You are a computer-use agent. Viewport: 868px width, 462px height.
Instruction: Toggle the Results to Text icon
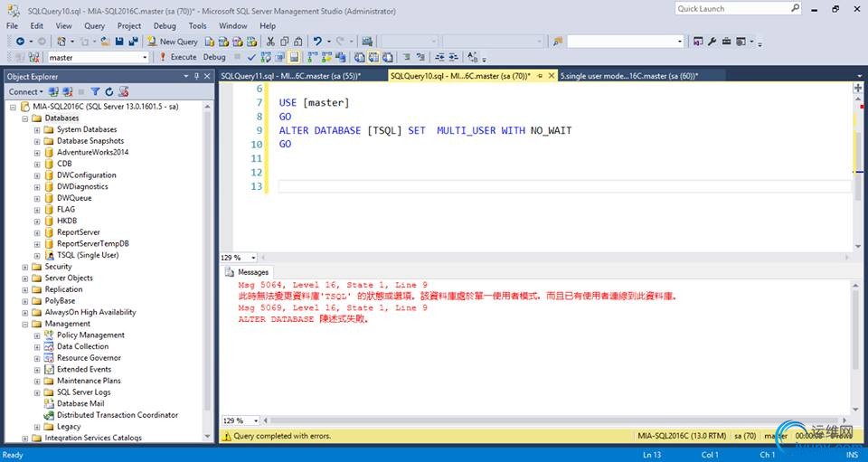tap(359, 57)
